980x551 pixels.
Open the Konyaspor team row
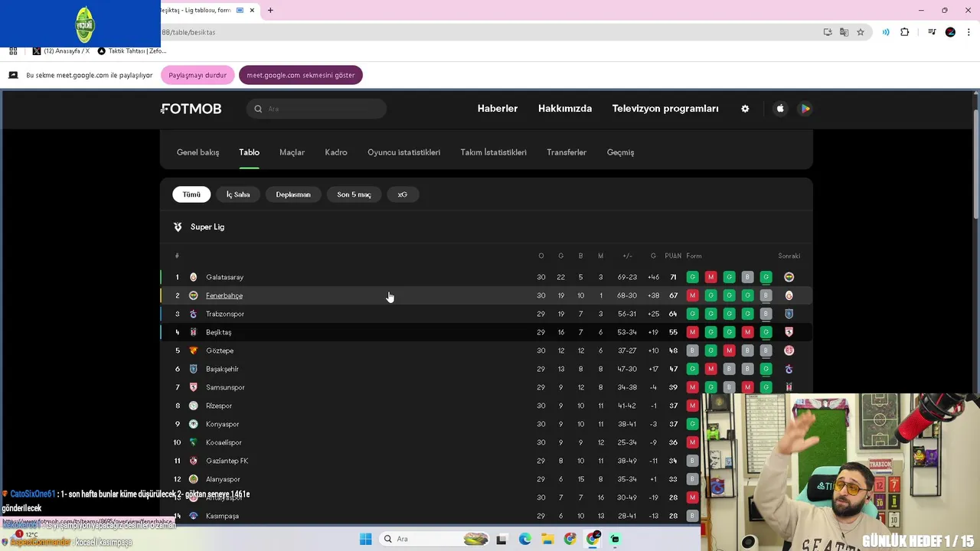[x=430, y=424]
